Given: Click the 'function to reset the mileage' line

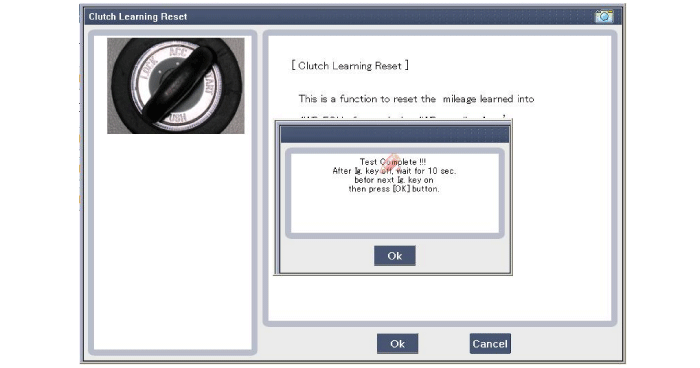Looking at the screenshot, I should [x=416, y=99].
